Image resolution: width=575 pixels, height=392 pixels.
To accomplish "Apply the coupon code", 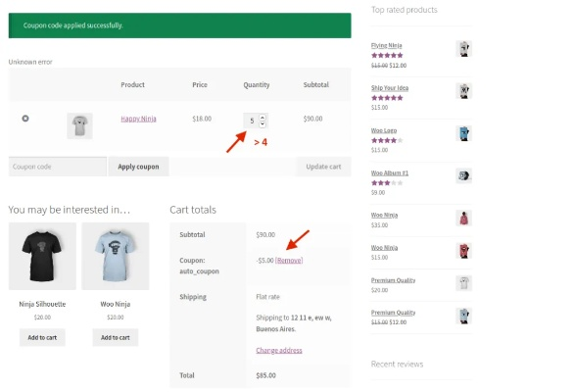I will 139,167.
